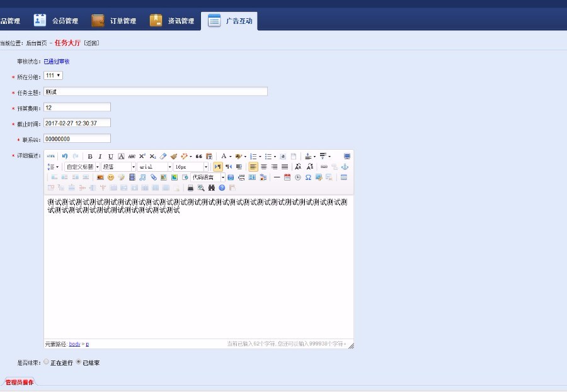Click the undo icon in editor
The image size is (567, 392).
coord(65,157)
